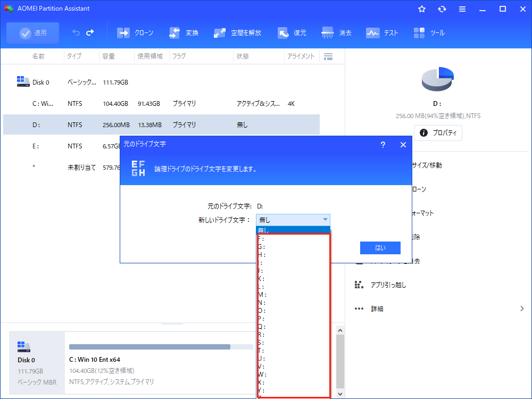
Task: Click the プロパティ properties button
Action: (438, 132)
